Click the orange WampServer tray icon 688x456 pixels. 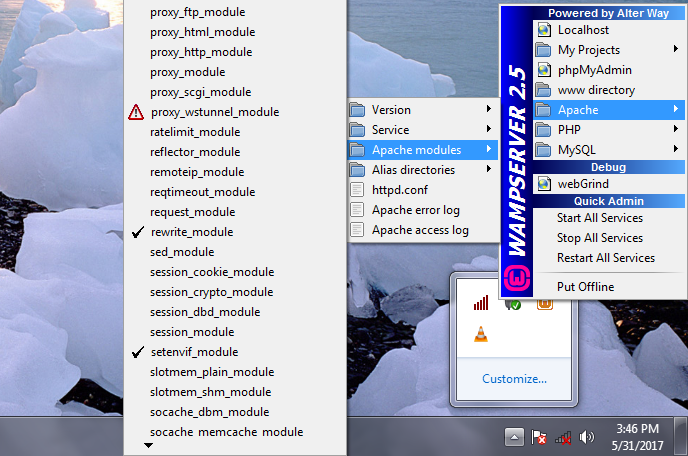(x=545, y=305)
